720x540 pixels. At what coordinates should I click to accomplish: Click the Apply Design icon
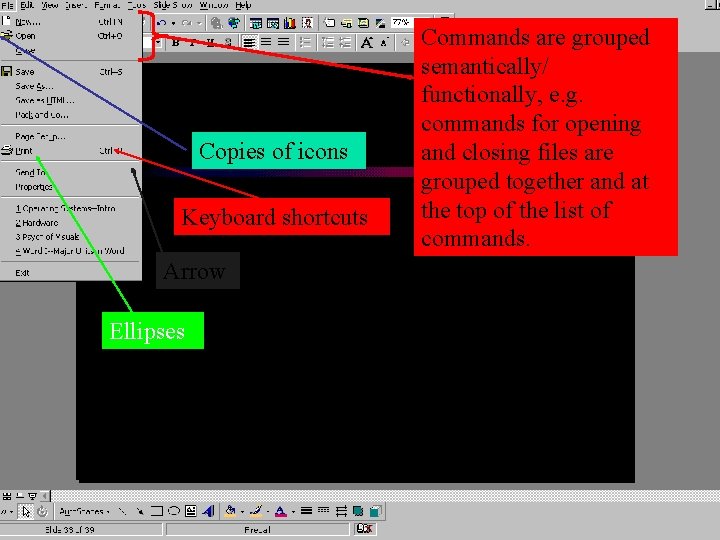coord(363,22)
